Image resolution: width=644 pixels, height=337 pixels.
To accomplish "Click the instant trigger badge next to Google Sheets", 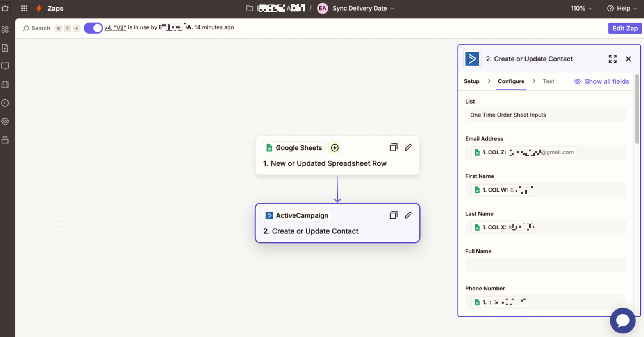I will 335,148.
